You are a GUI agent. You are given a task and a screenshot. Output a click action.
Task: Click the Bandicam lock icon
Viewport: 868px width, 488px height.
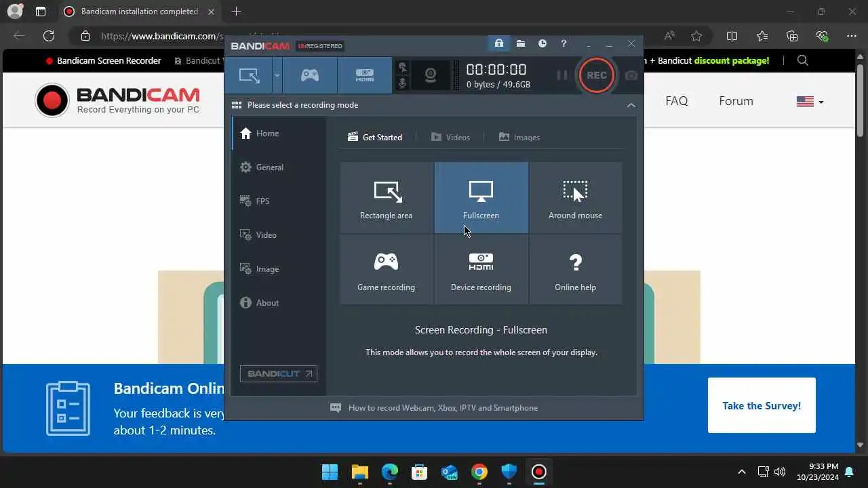[499, 44]
